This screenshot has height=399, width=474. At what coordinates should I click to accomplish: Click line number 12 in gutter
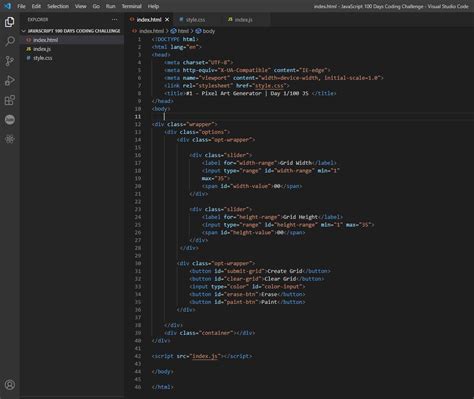click(138, 124)
